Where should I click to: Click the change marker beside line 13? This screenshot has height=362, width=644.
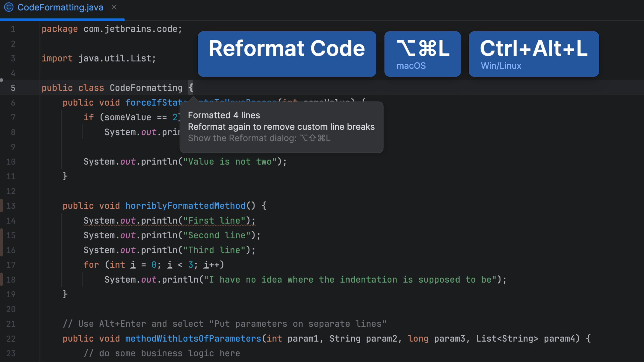pos(2,206)
